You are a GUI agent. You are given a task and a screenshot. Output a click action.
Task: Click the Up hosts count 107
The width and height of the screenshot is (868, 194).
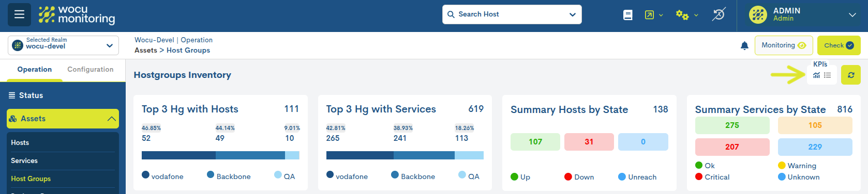pos(535,142)
